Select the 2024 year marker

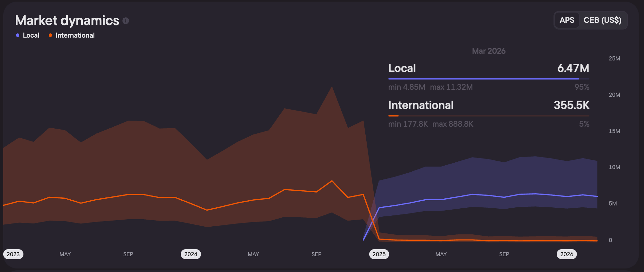tap(191, 254)
